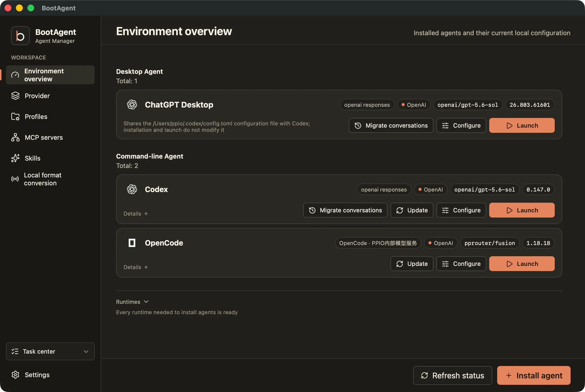Toggle the Runtimes chevron
Image resolution: width=585 pixels, height=392 pixels.
click(146, 302)
